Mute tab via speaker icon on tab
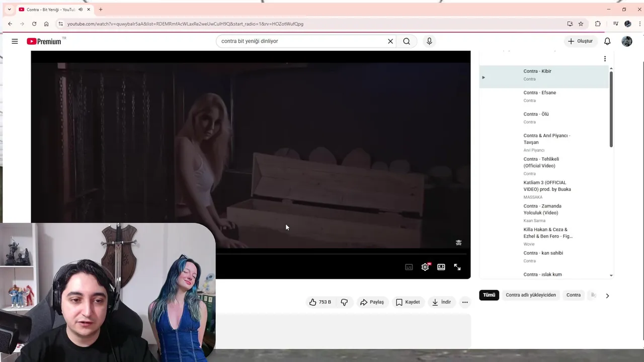The image size is (644, 362). pos(80,9)
